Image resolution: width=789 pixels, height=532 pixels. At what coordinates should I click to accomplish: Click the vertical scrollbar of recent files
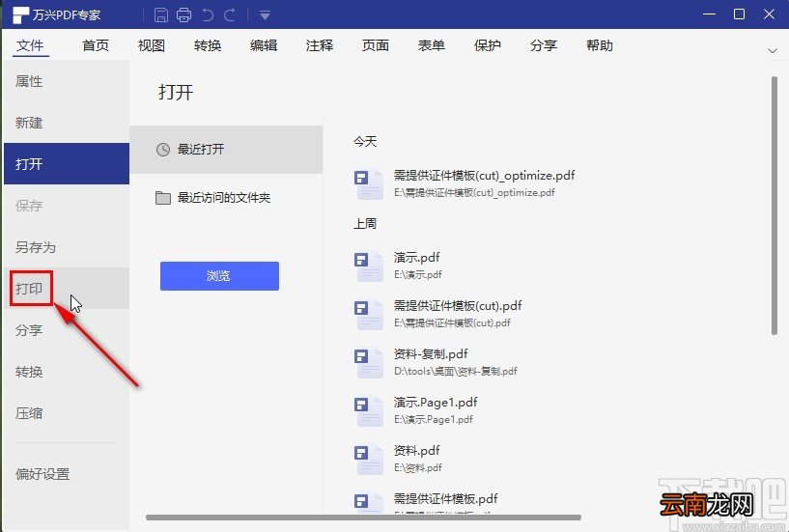[774, 205]
